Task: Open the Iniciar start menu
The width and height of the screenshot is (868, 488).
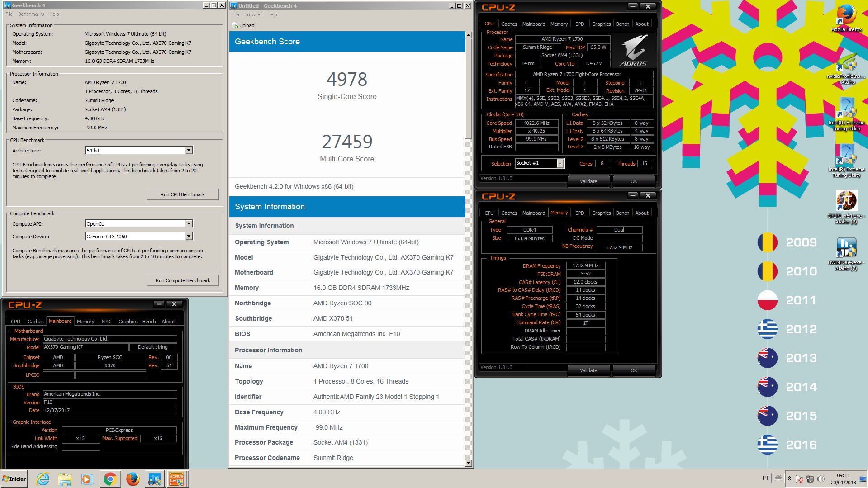Action: pyautogui.click(x=14, y=479)
